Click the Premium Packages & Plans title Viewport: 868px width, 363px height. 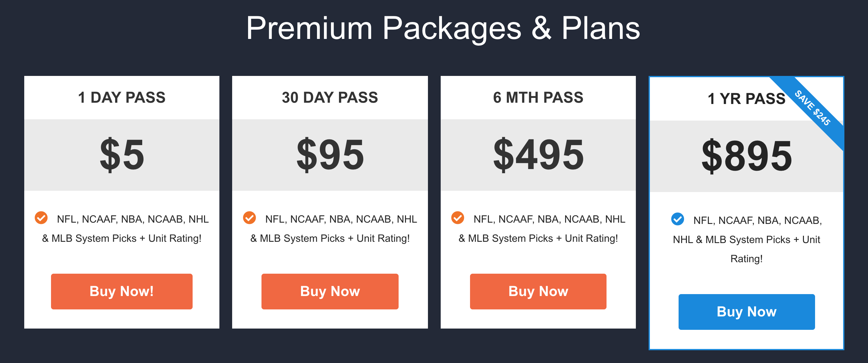(443, 28)
